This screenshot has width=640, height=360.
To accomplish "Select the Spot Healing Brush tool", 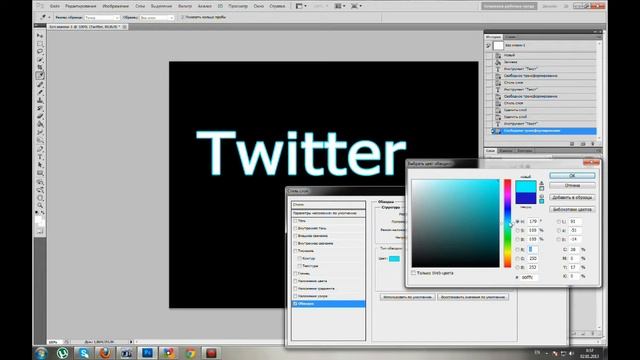I will coord(40,84).
